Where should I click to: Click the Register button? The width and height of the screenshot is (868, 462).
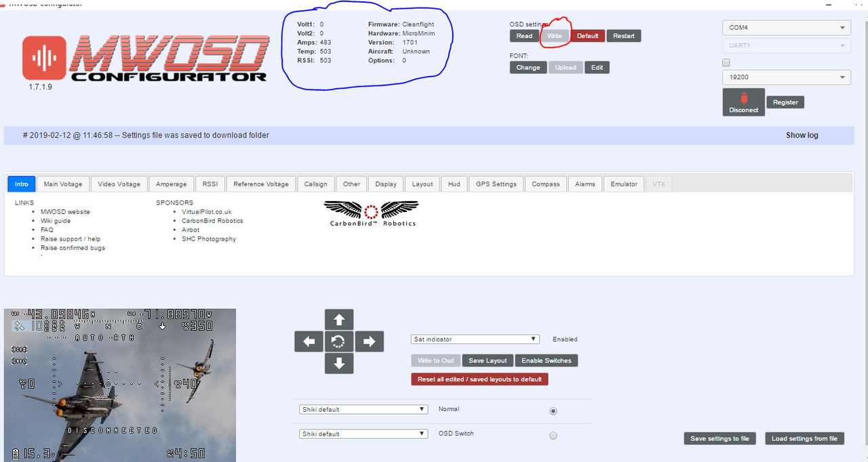coord(785,102)
